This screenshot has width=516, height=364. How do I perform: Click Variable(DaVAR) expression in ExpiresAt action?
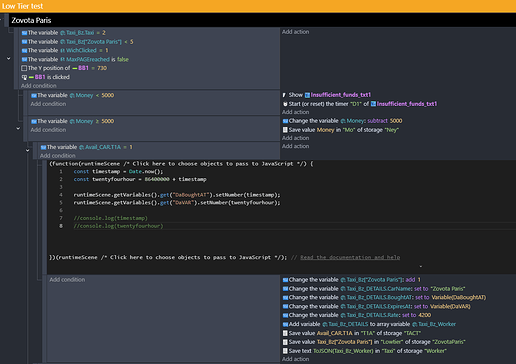[x=450, y=307]
